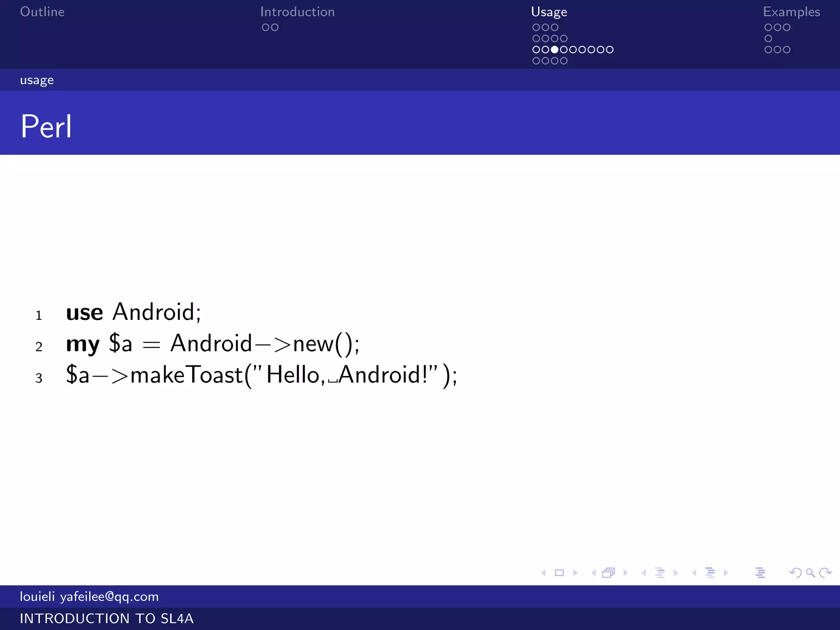The image size is (840, 630).
Task: Click line number 2 of the listing
Action: [39, 347]
